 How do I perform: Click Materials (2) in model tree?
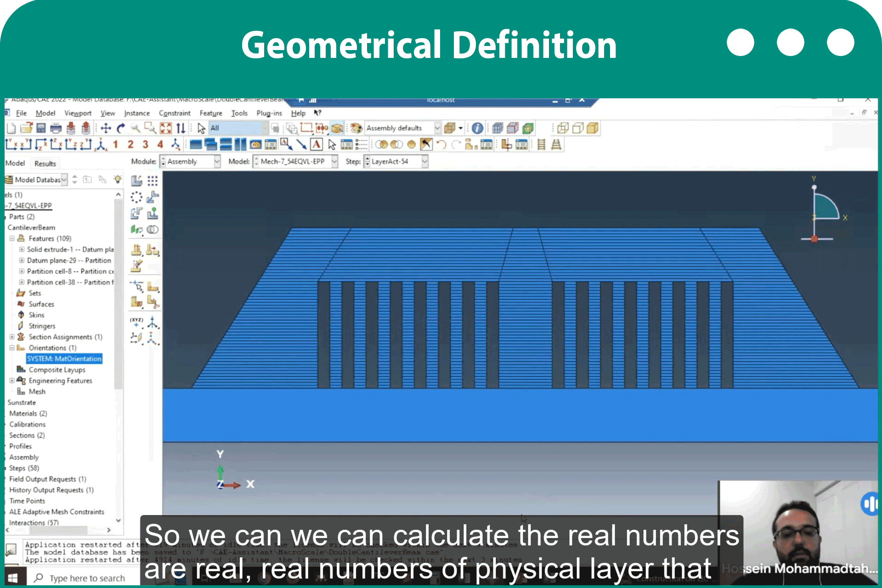tap(28, 413)
